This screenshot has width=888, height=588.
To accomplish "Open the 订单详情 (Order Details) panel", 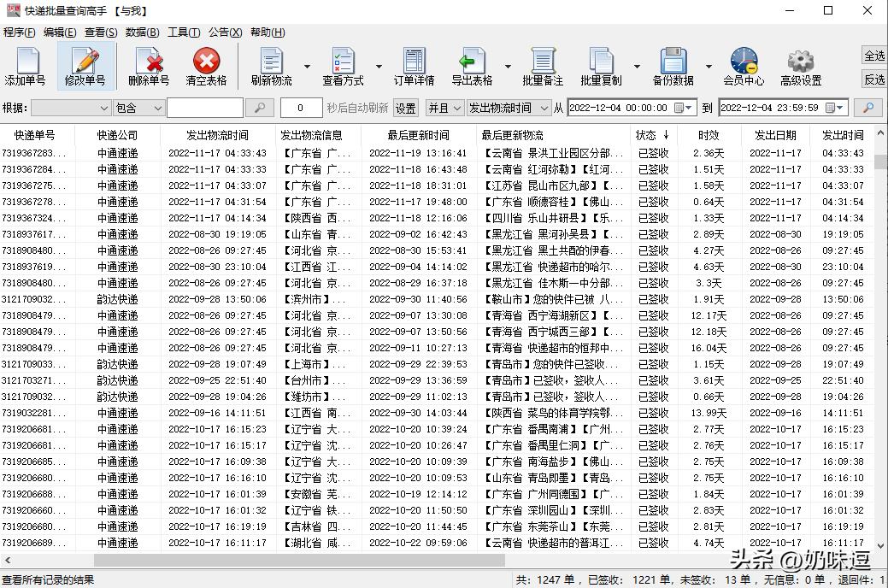I will click(x=413, y=67).
